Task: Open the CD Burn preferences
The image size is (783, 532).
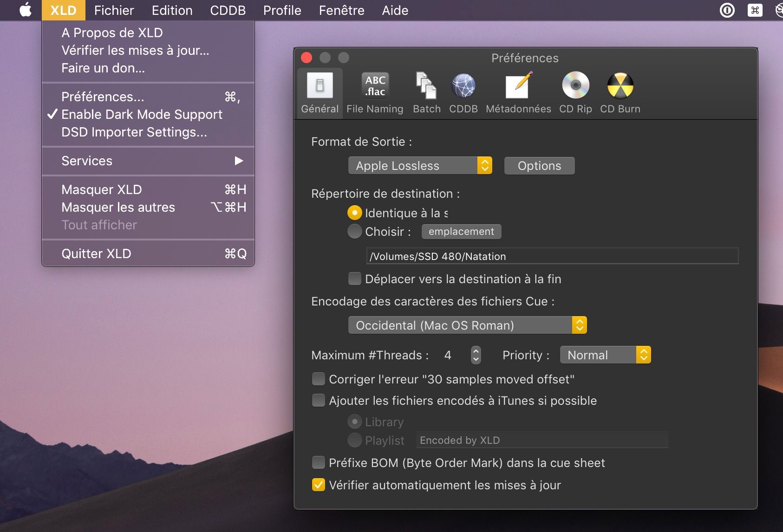Action: click(x=620, y=92)
